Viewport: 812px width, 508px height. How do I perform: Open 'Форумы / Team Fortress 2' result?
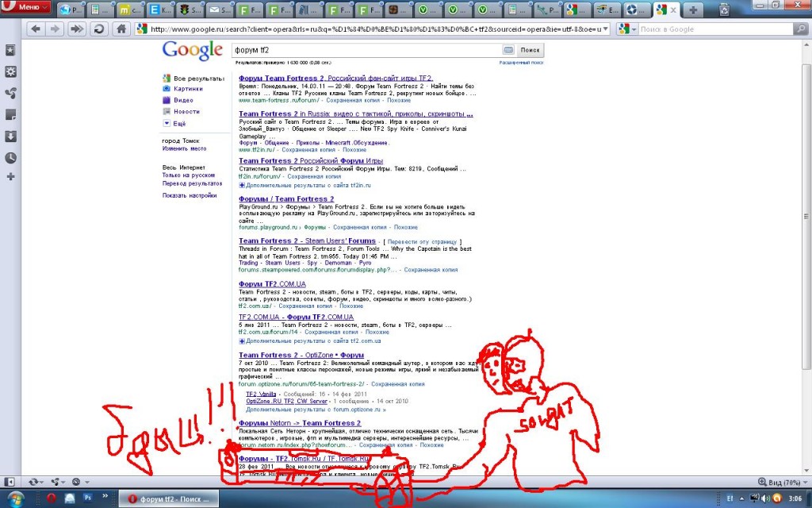tap(286, 198)
